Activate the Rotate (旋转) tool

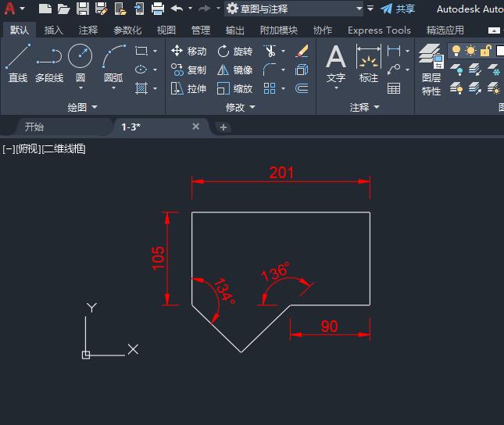[235, 51]
